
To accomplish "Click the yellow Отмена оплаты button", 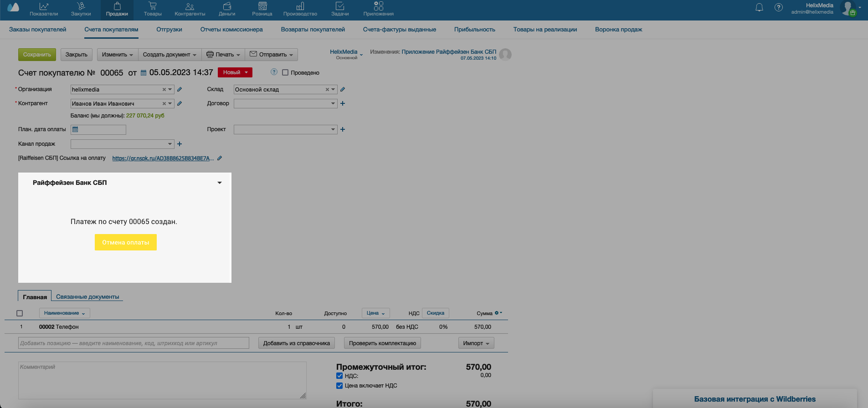I will pyautogui.click(x=126, y=242).
